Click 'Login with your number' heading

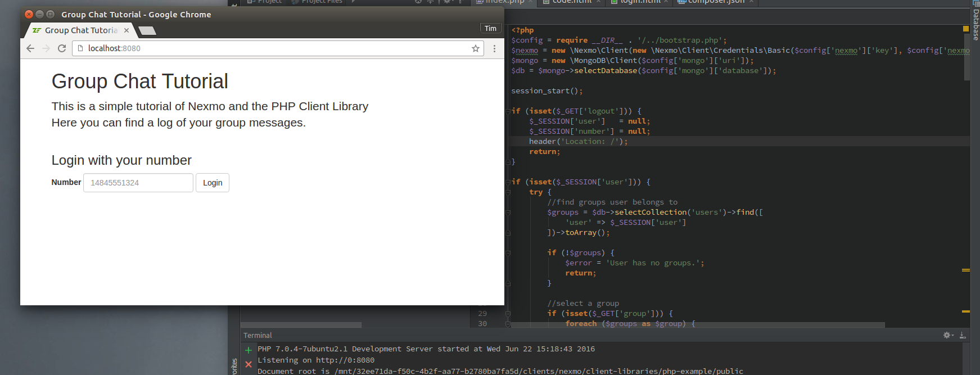tap(121, 160)
